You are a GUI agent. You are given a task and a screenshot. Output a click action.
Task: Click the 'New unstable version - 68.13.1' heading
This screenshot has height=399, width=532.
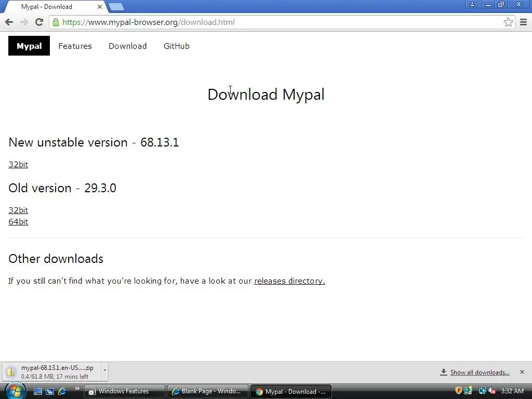pyautogui.click(x=94, y=142)
